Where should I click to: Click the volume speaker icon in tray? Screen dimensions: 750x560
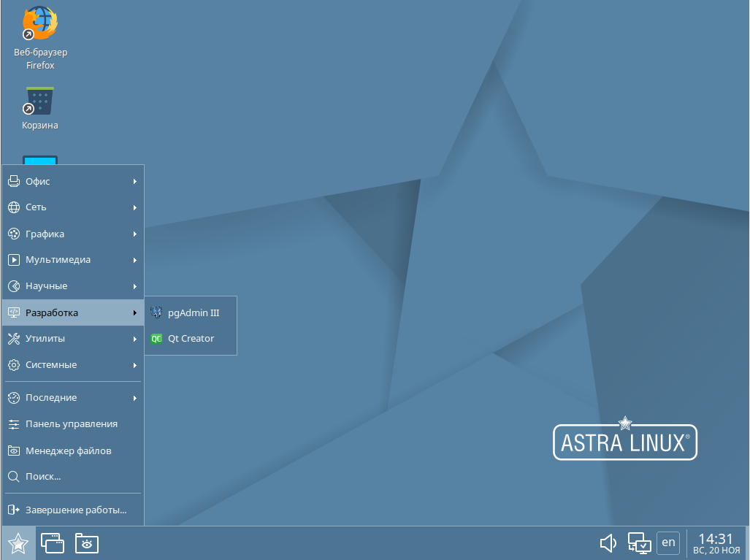point(608,543)
